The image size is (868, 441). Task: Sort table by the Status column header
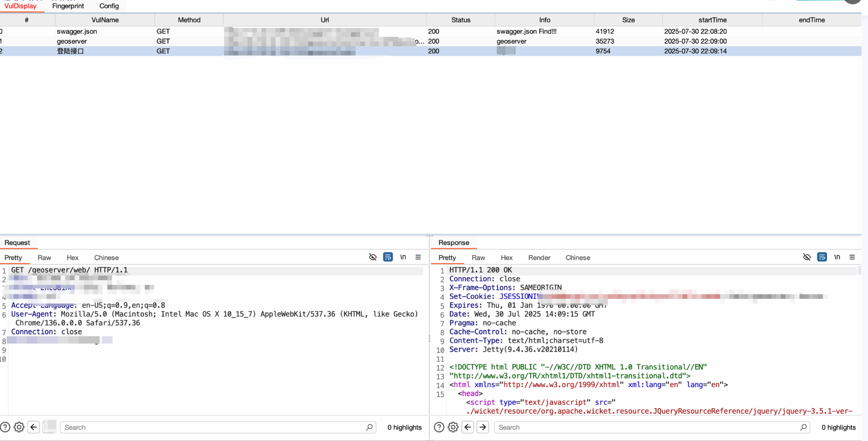460,20
